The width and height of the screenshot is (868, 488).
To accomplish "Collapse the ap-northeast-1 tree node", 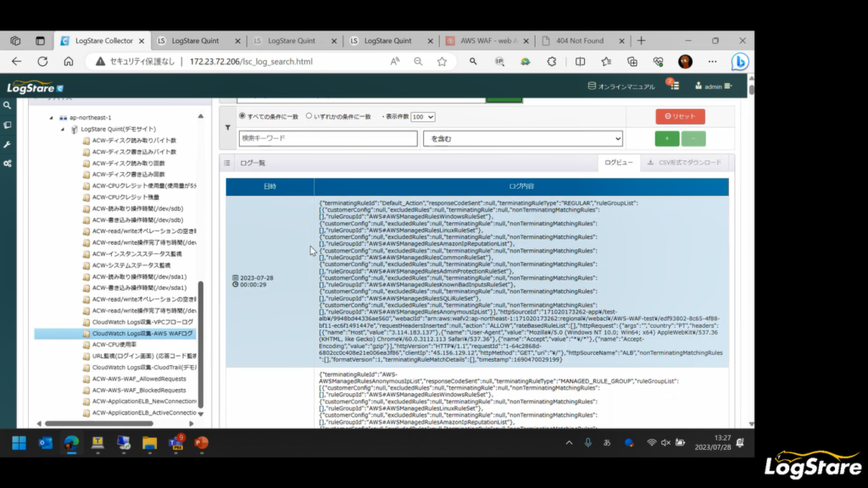I will coord(51,117).
